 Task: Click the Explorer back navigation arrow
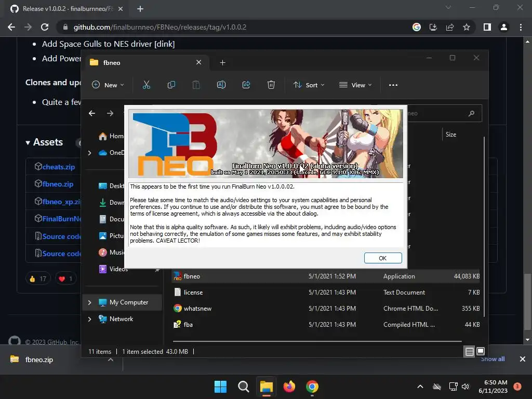coord(92,113)
